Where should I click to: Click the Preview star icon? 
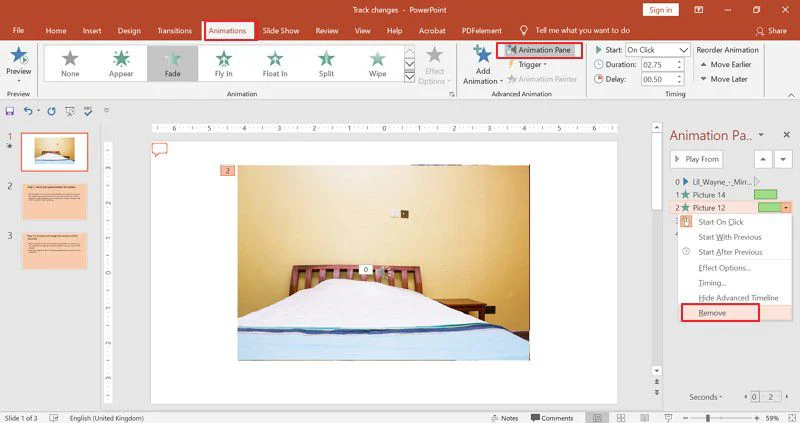point(19,55)
